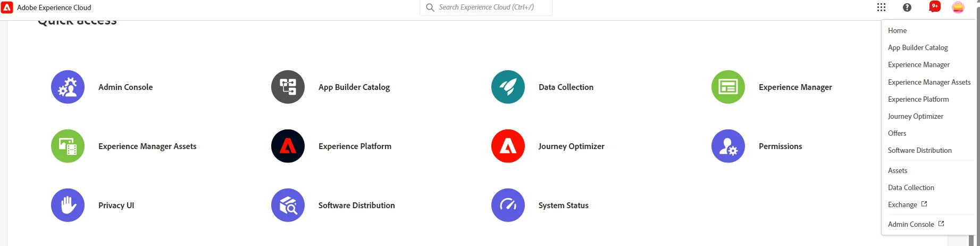
Task: Open the app switcher grid icon
Action: pyautogui.click(x=881, y=7)
